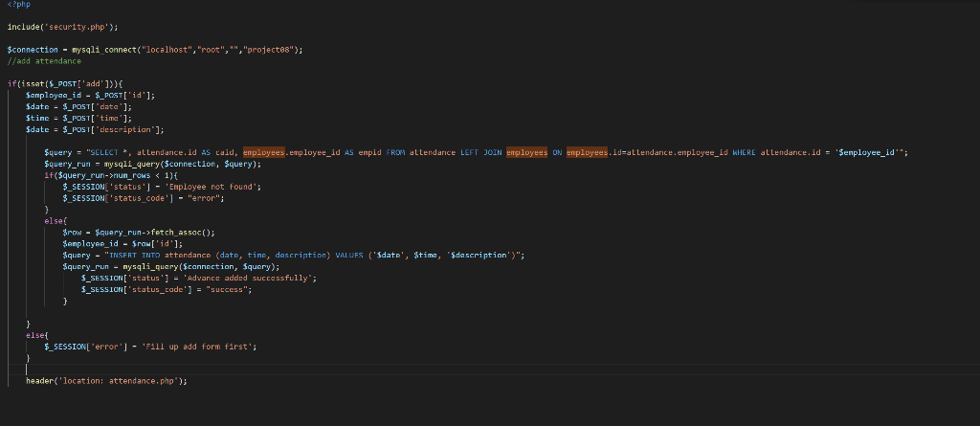Click the 'header' function call

(x=39, y=380)
